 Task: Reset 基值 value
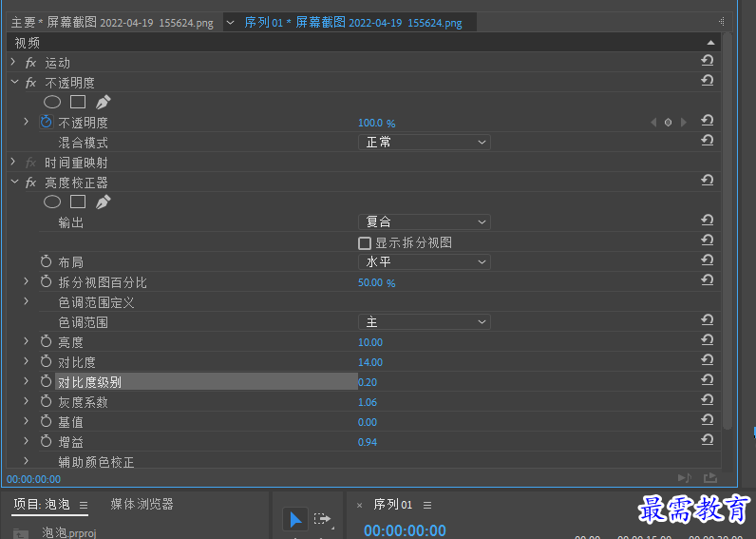(708, 420)
